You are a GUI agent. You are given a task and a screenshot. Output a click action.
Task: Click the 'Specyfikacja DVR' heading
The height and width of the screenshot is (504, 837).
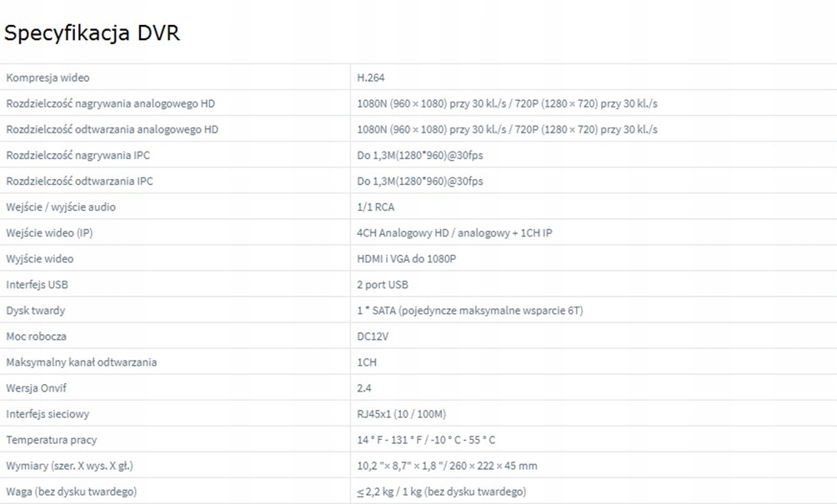coord(92,33)
